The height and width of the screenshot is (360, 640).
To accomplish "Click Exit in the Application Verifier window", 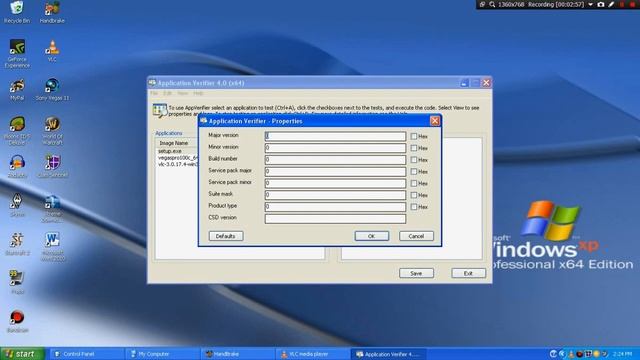I will pos(468,273).
